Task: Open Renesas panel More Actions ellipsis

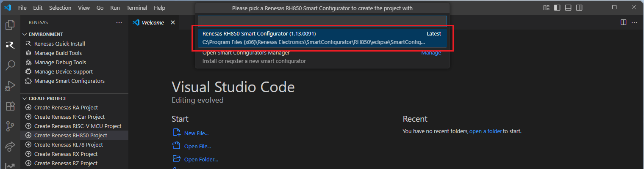Action: 119,22
